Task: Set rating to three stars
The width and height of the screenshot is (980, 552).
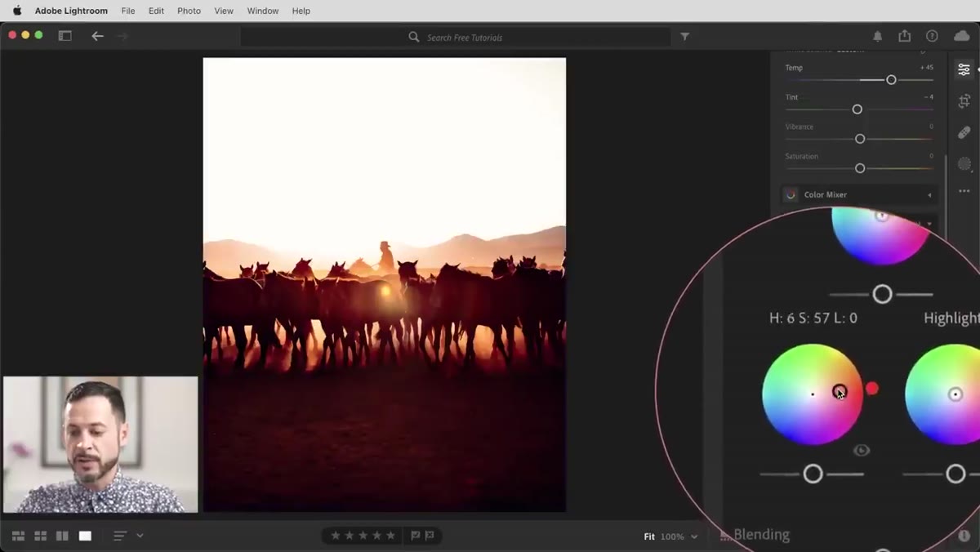Action: point(363,536)
